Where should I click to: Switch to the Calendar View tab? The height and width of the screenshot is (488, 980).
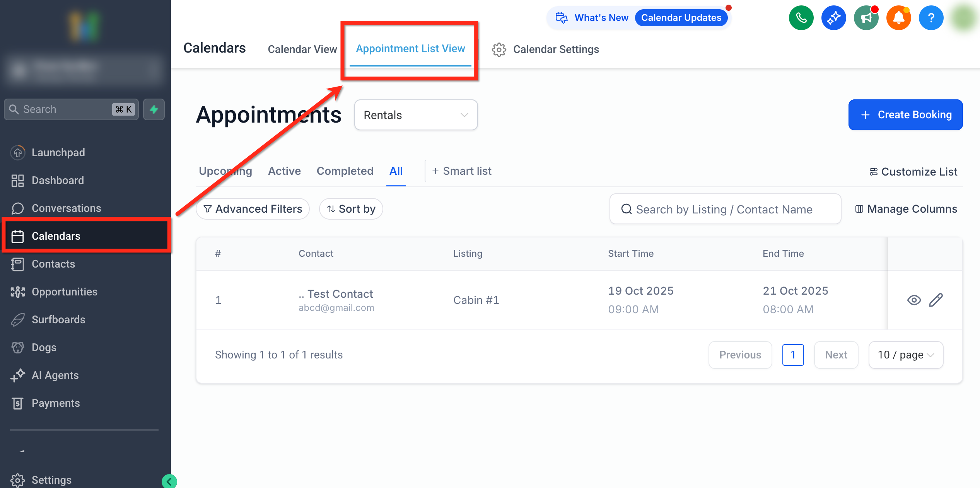tap(302, 49)
